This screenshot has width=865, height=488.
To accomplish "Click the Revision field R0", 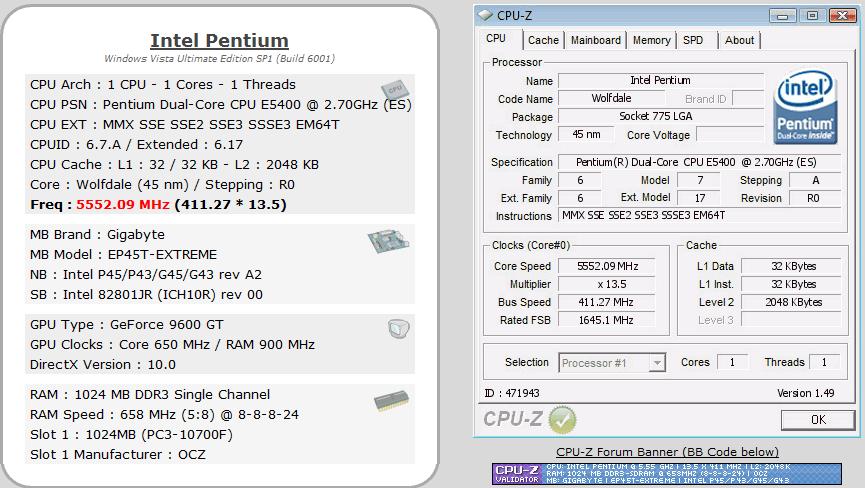I will click(x=815, y=198).
